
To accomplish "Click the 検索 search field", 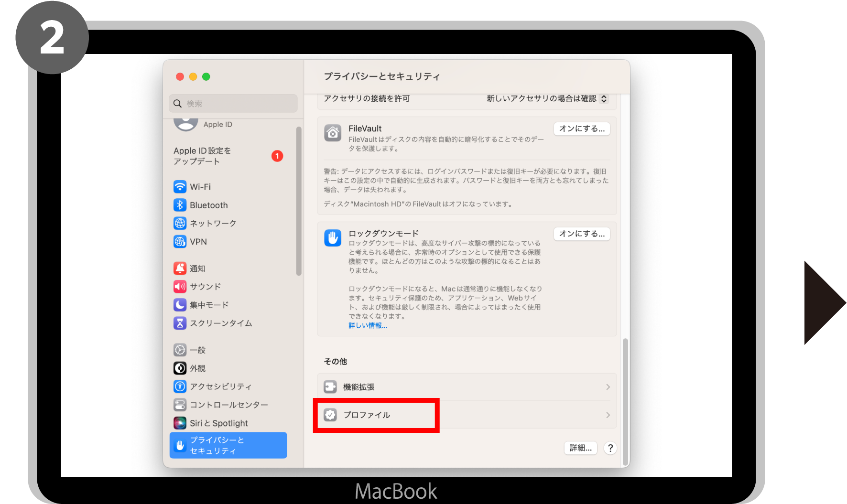I will click(x=233, y=104).
